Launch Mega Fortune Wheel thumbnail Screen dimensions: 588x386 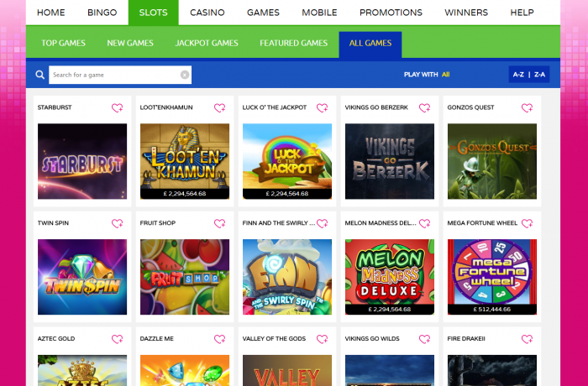pyautogui.click(x=492, y=277)
